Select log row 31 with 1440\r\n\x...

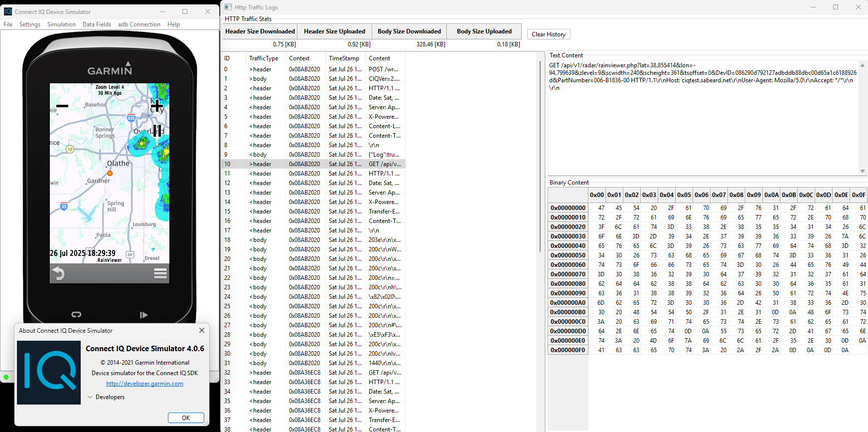click(x=313, y=363)
